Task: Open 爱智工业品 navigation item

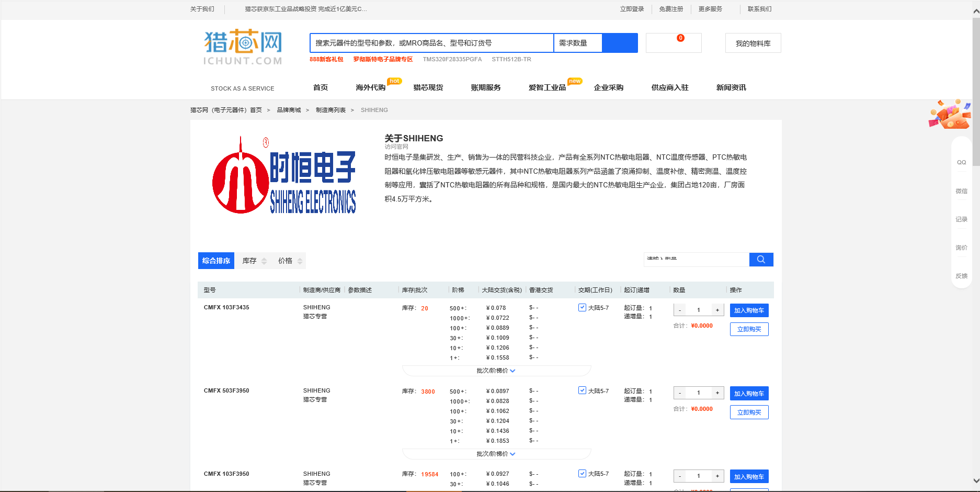Action: click(x=547, y=87)
